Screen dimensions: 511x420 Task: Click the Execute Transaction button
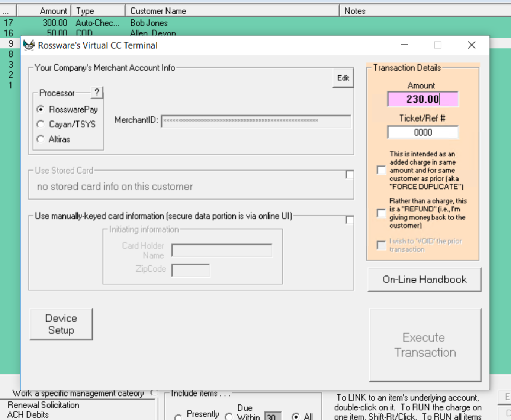[425, 345]
